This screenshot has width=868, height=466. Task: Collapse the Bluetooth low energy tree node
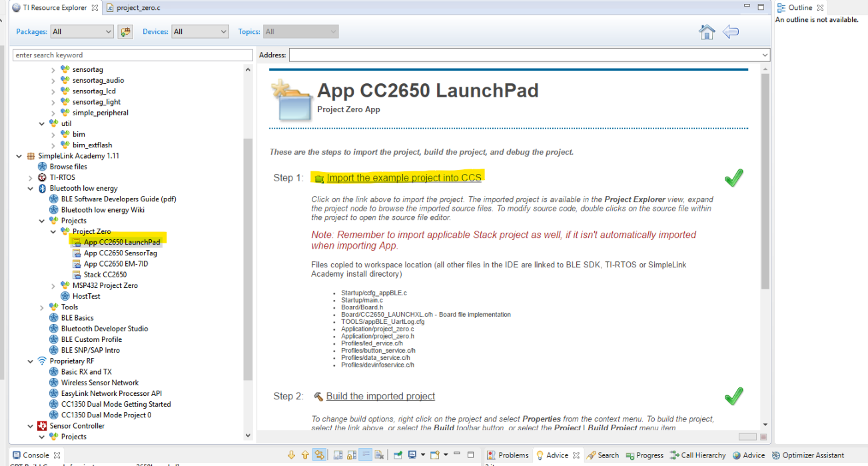30,188
